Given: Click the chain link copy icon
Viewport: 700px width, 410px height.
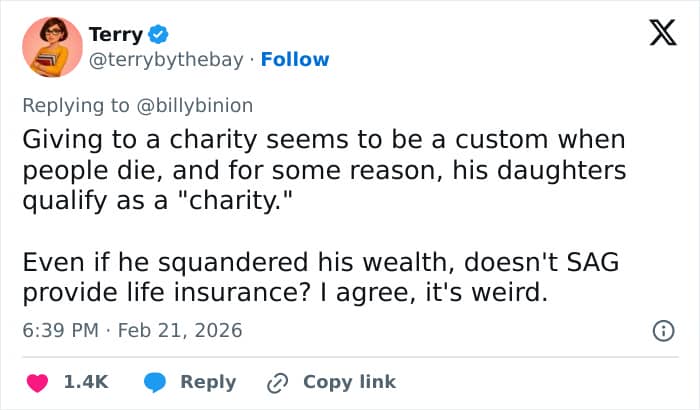Looking at the screenshot, I should [x=277, y=382].
